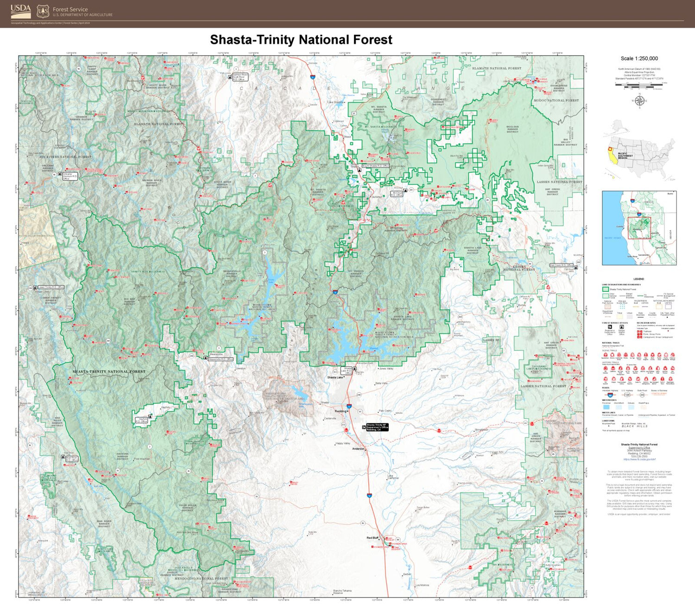Open the fs.usda.gov/stnf website link
The width and height of the screenshot is (695, 616).
[x=639, y=459]
